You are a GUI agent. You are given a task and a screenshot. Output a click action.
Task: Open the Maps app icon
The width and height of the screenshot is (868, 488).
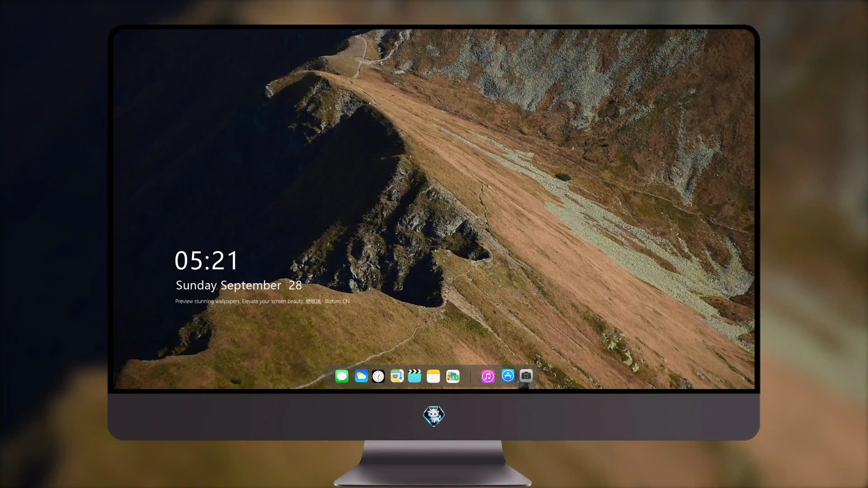397,376
